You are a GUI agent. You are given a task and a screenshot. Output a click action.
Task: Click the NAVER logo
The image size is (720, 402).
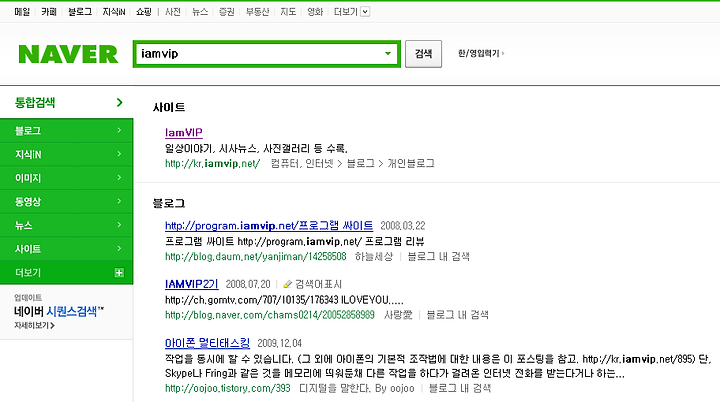click(68, 54)
